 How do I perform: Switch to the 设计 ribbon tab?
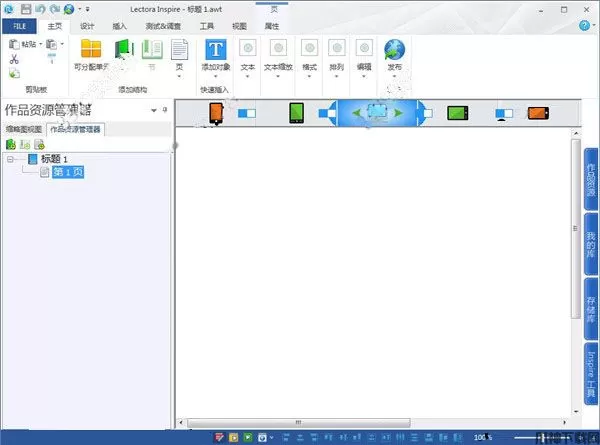(x=88, y=26)
